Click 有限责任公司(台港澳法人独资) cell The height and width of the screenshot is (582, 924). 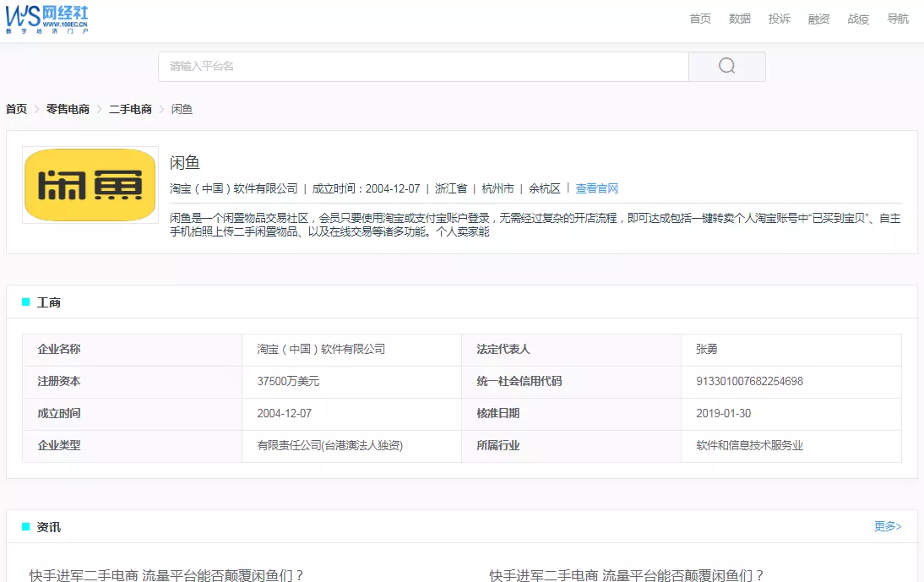click(330, 445)
